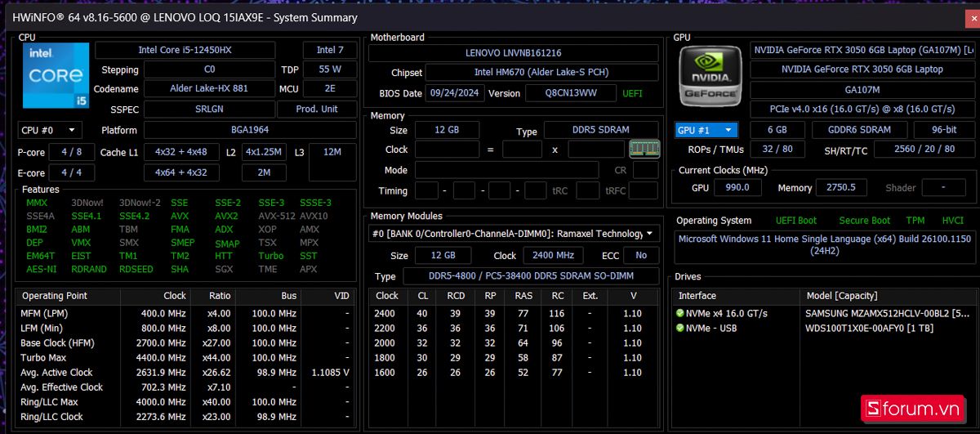Select the SAMSUNG MZAMX512HCLV drive entry
The height and width of the screenshot is (434, 980).
point(887,313)
